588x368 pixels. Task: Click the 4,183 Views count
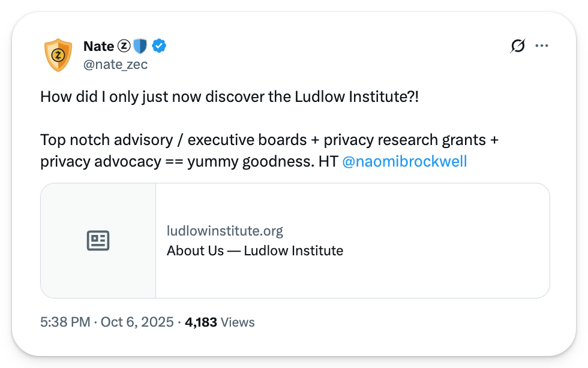[201, 322]
